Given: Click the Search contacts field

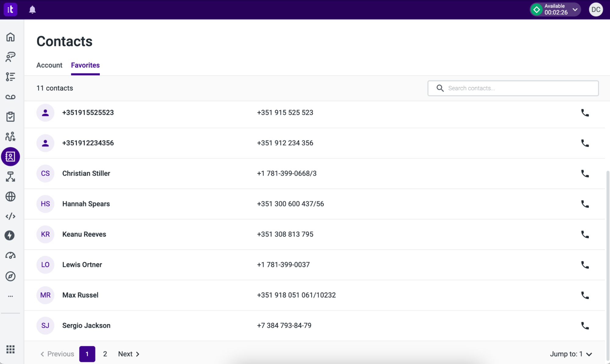Looking at the screenshot, I should point(513,88).
